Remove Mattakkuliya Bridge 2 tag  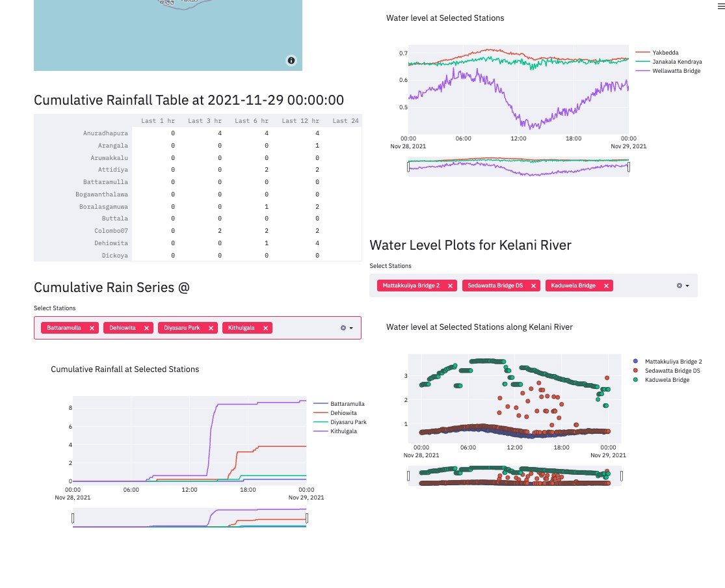450,286
